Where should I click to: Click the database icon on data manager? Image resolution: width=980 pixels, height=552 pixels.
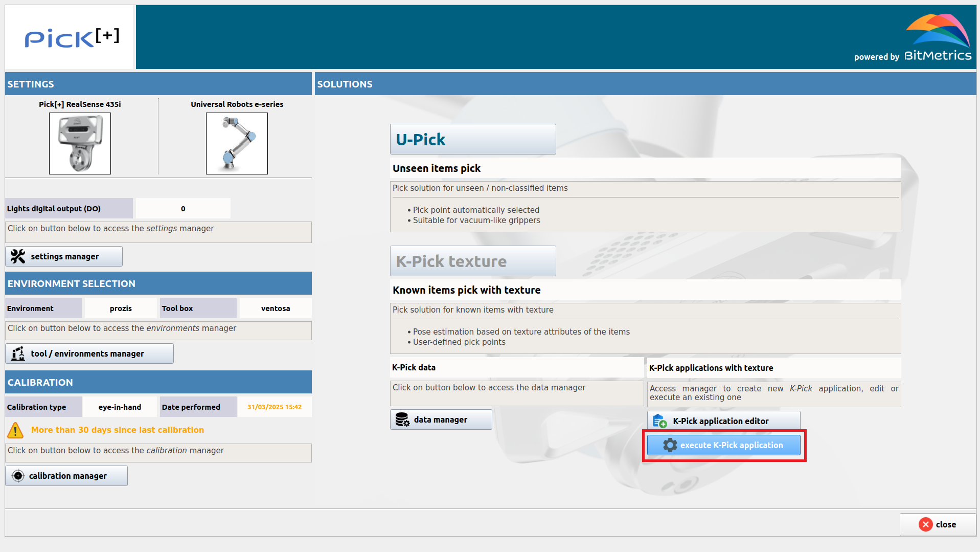pos(402,419)
